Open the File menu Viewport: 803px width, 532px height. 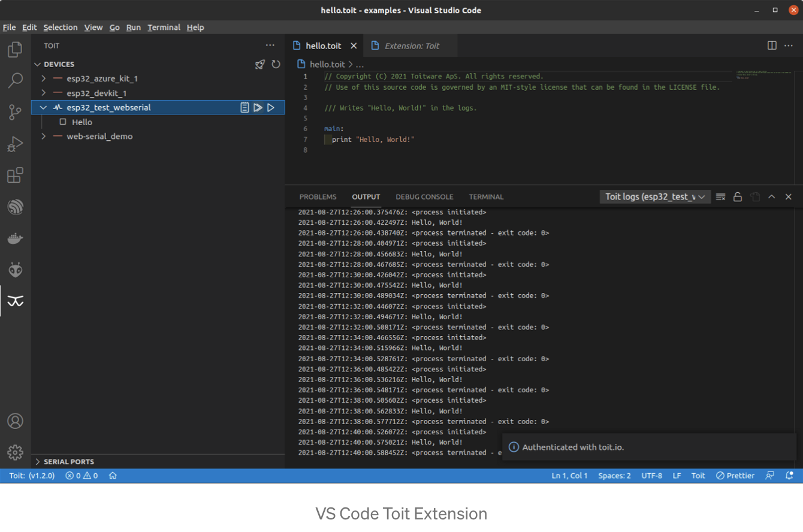[9, 27]
